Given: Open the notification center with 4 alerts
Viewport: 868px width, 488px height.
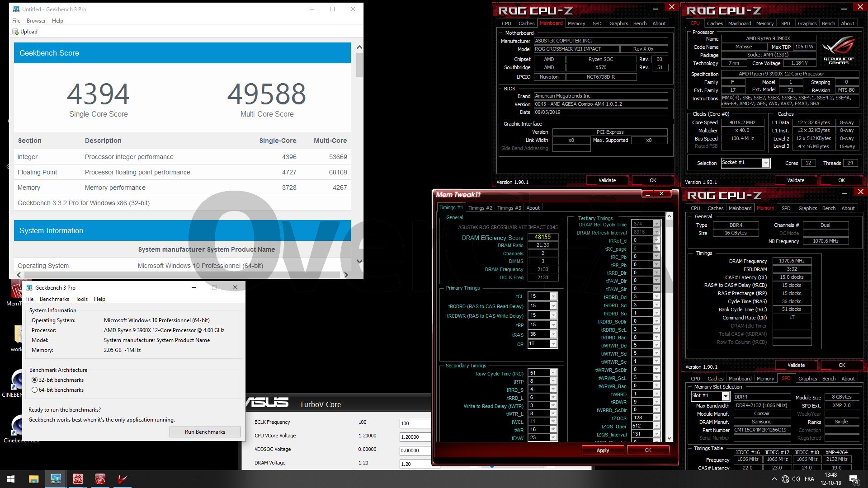Looking at the screenshot, I should pos(854,479).
